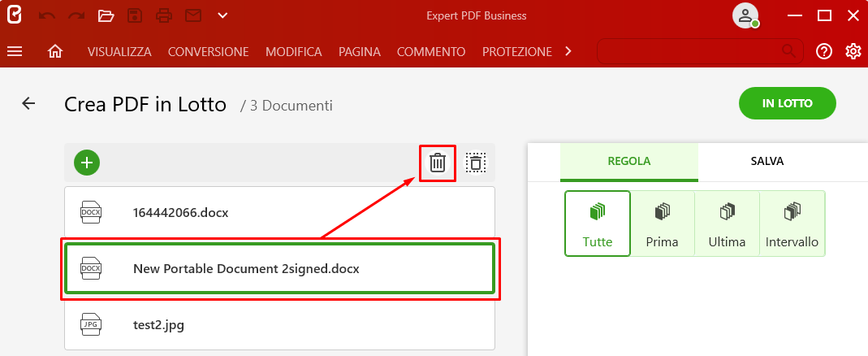Viewport: 868px width, 356px height.
Task: Open the user account profile
Action: 745,15
